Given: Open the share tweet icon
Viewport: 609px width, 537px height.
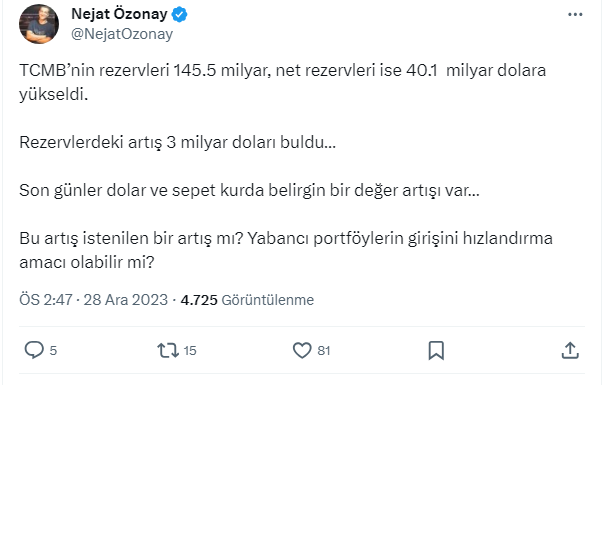Looking at the screenshot, I should 570,350.
